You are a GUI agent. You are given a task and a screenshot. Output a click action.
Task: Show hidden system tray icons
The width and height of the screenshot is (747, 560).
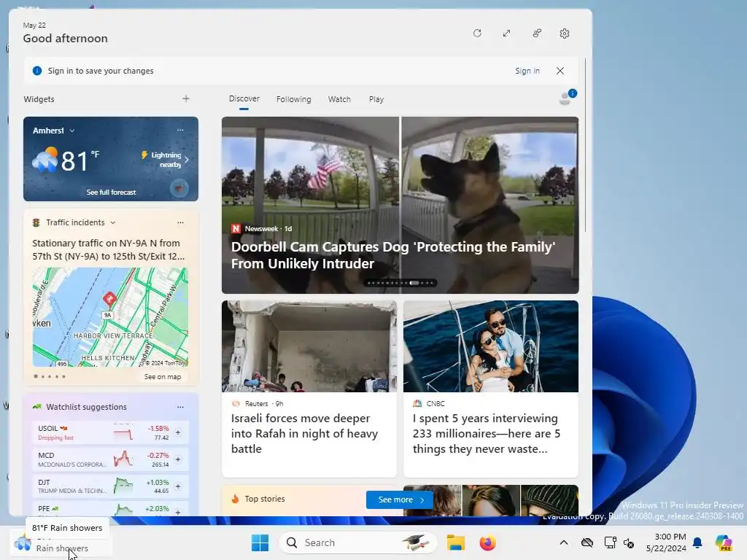tap(564, 542)
